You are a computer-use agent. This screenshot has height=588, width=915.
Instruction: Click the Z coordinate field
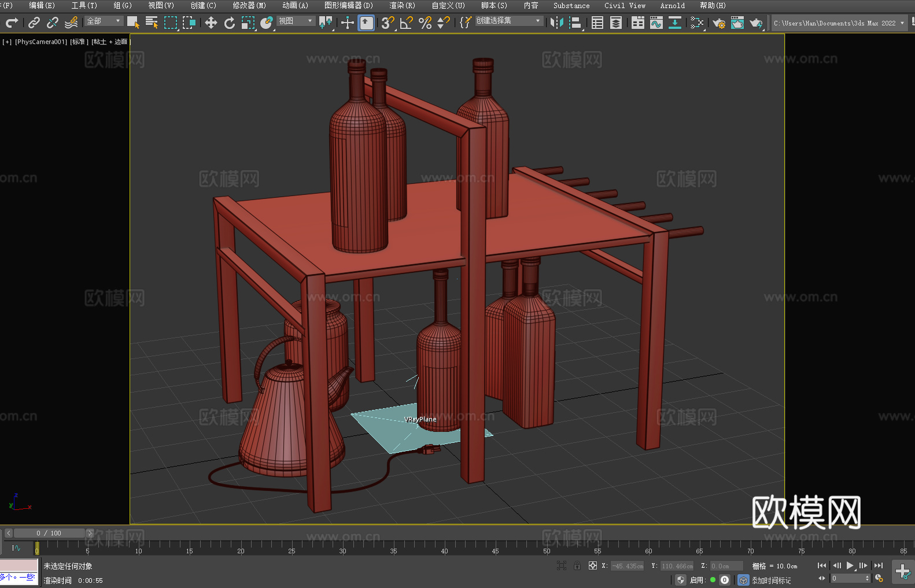tap(726, 566)
